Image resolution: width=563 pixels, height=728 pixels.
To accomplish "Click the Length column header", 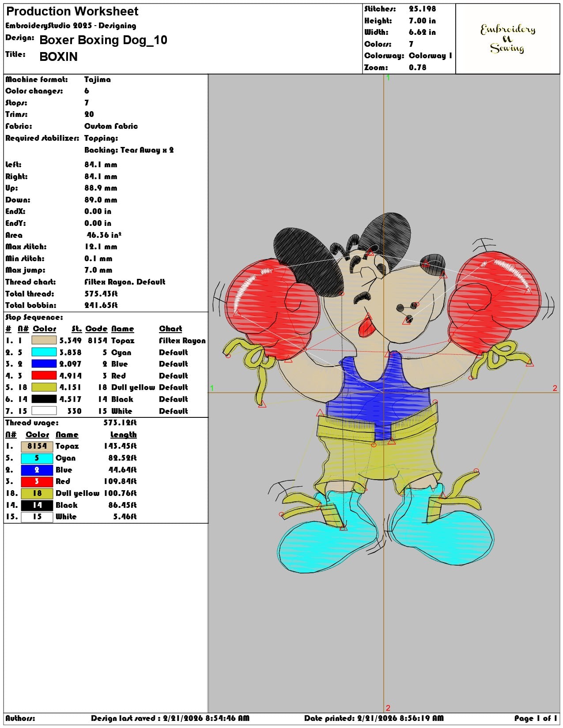I will point(123,435).
